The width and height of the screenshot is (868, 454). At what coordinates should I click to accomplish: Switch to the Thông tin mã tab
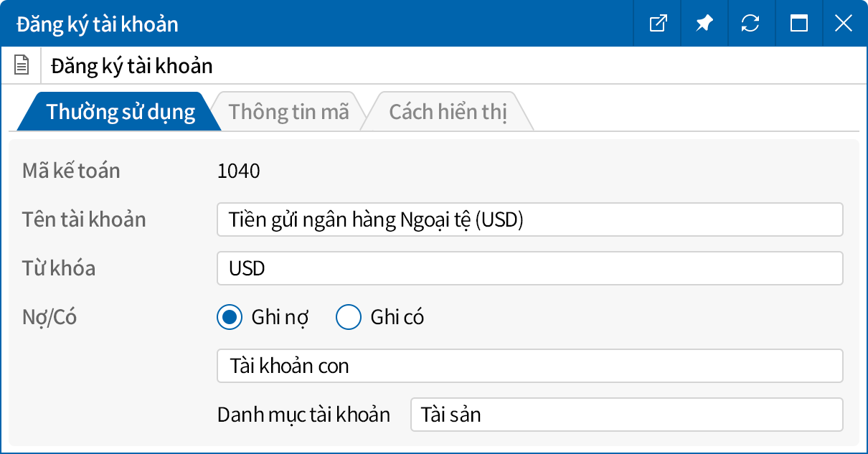[x=288, y=111]
